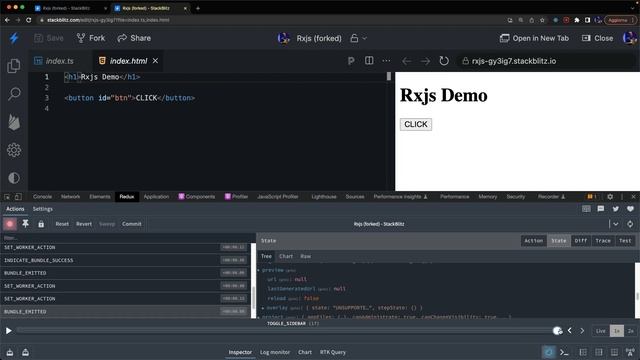
Task: Share the Rxjs project
Action: coord(134,38)
